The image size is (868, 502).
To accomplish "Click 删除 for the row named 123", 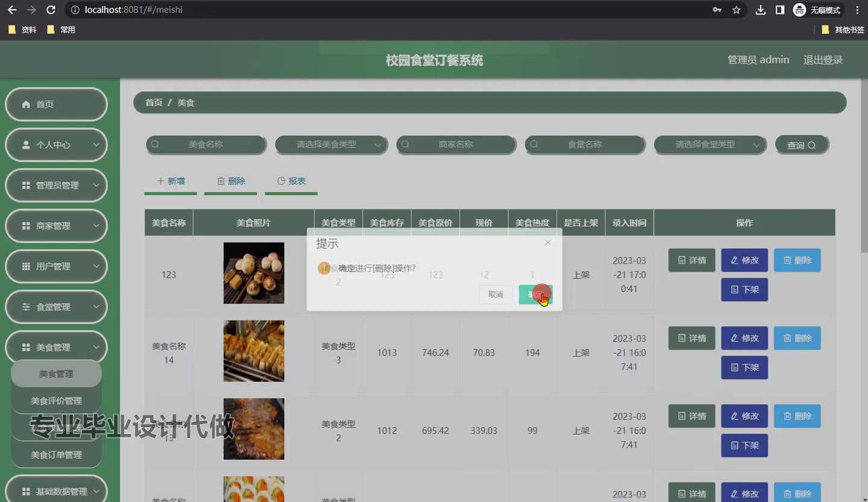I will pyautogui.click(x=797, y=260).
